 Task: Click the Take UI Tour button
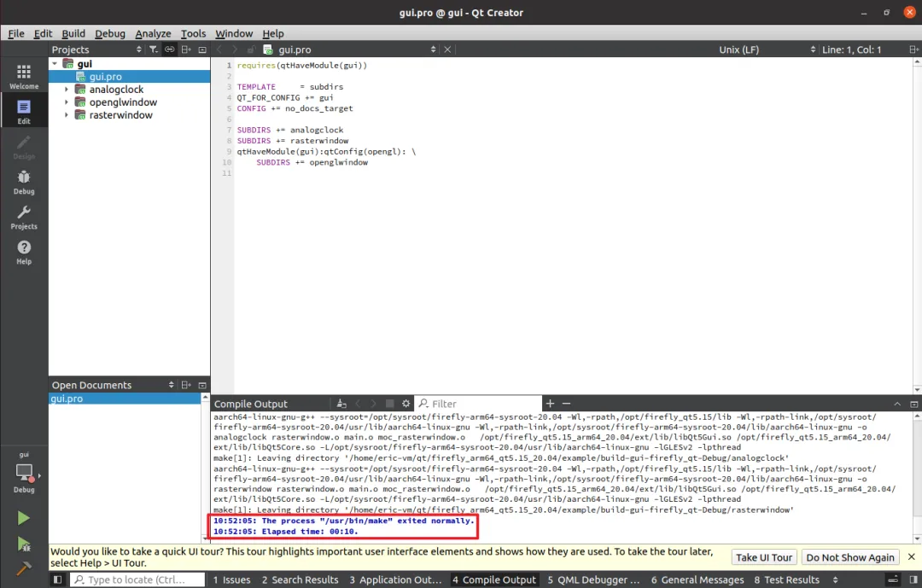(x=764, y=557)
